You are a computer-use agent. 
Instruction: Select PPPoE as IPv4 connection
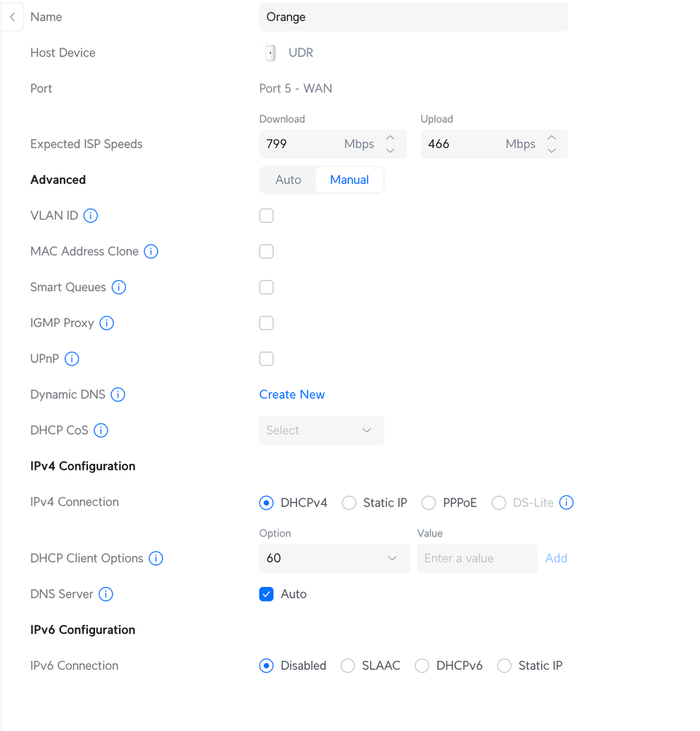pos(429,503)
